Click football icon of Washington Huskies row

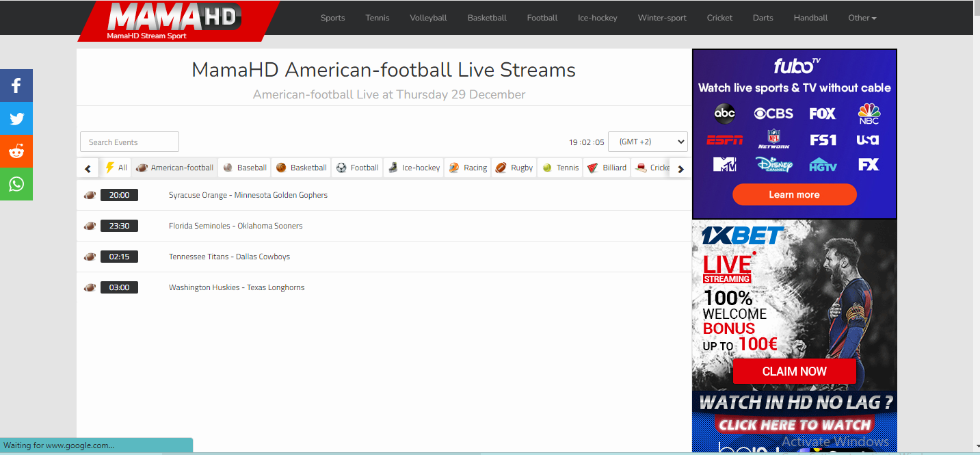click(x=90, y=287)
